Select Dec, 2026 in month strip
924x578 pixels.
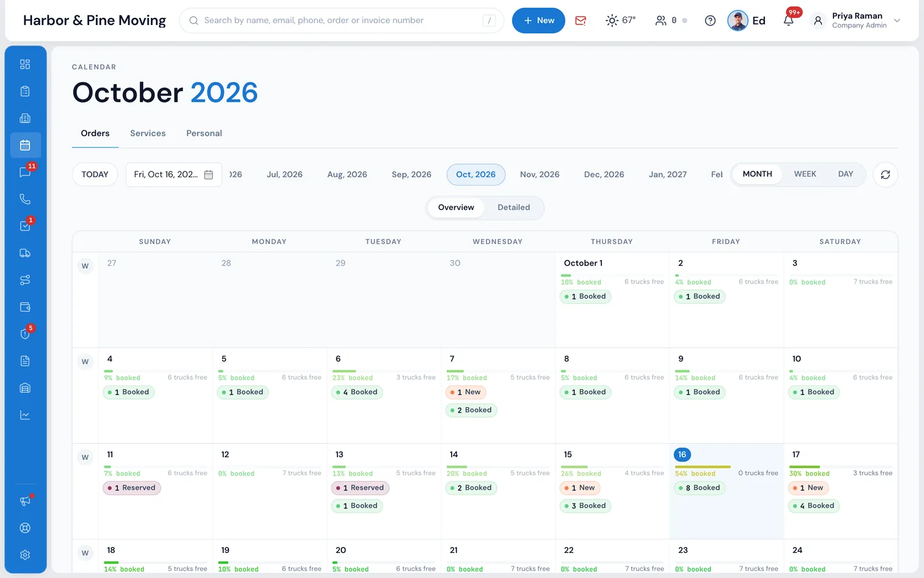tap(604, 175)
